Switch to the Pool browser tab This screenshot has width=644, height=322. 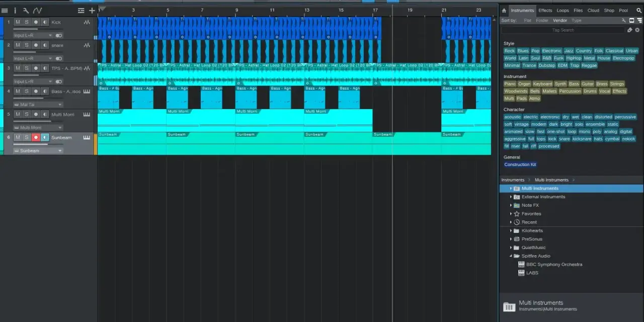pos(623,11)
